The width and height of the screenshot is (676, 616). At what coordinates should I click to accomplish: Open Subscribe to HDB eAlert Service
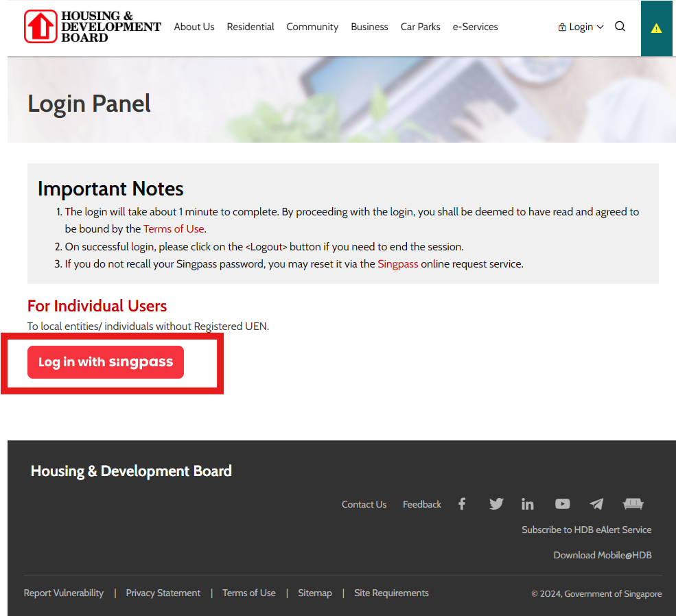587,529
